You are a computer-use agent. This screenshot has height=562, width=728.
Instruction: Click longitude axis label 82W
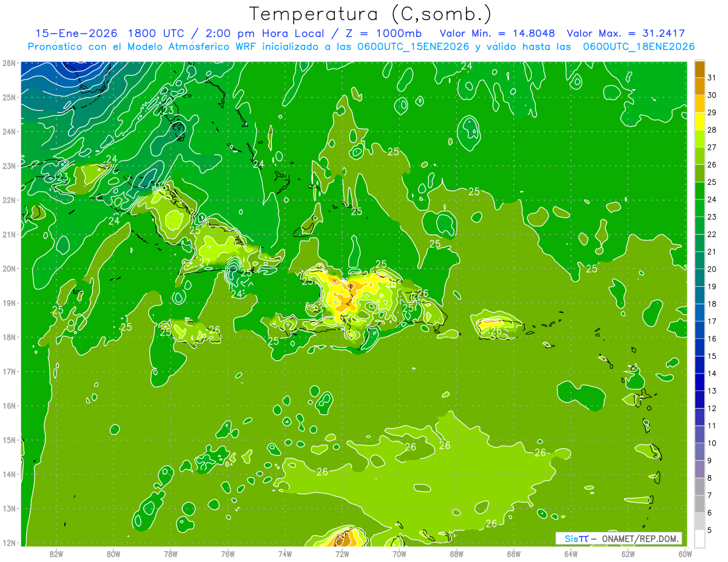[56, 554]
